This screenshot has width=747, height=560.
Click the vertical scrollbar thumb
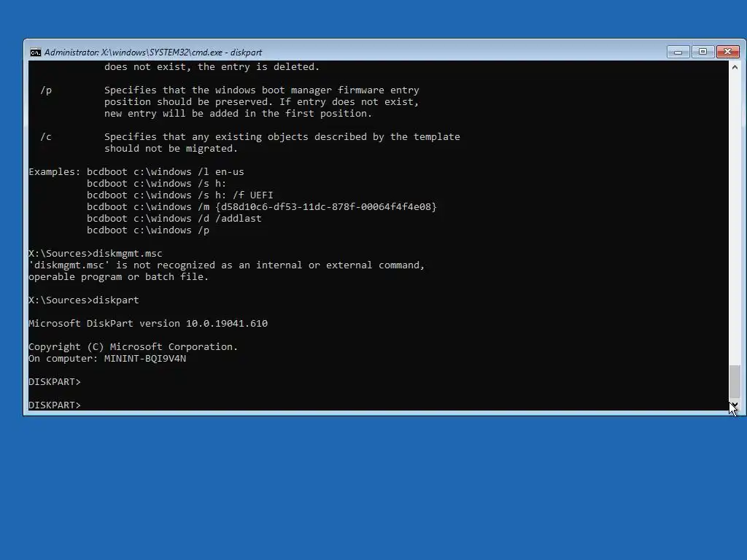pyautogui.click(x=735, y=381)
